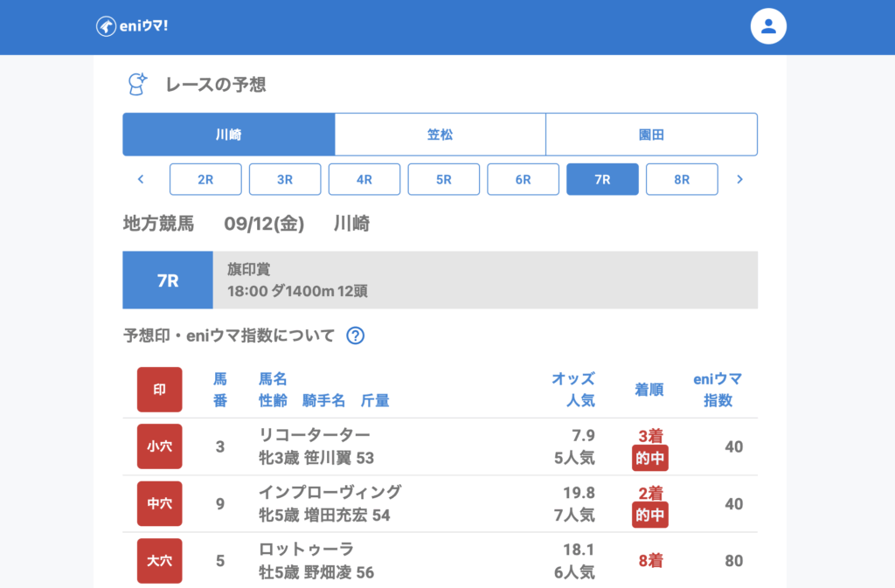Select race 8R
This screenshot has width=895, height=588.
click(x=682, y=179)
